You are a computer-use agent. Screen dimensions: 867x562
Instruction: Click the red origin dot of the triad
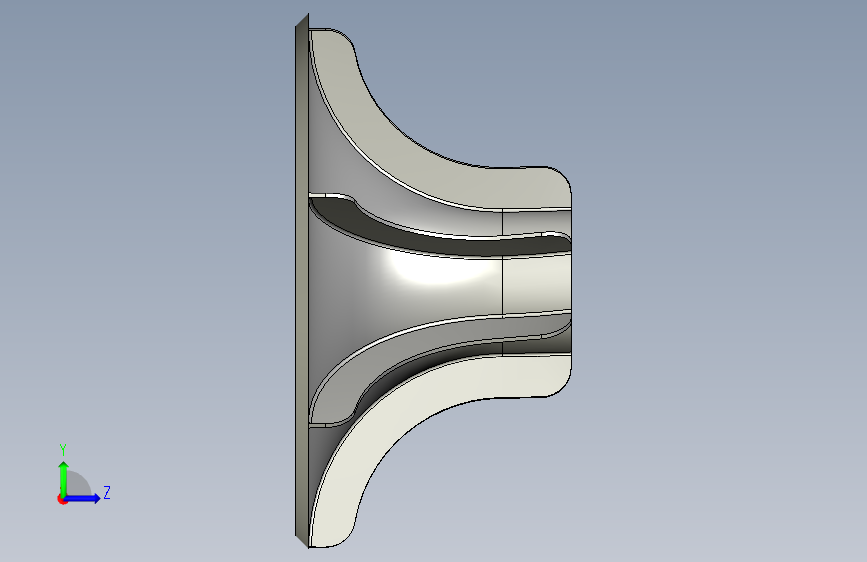(62, 499)
